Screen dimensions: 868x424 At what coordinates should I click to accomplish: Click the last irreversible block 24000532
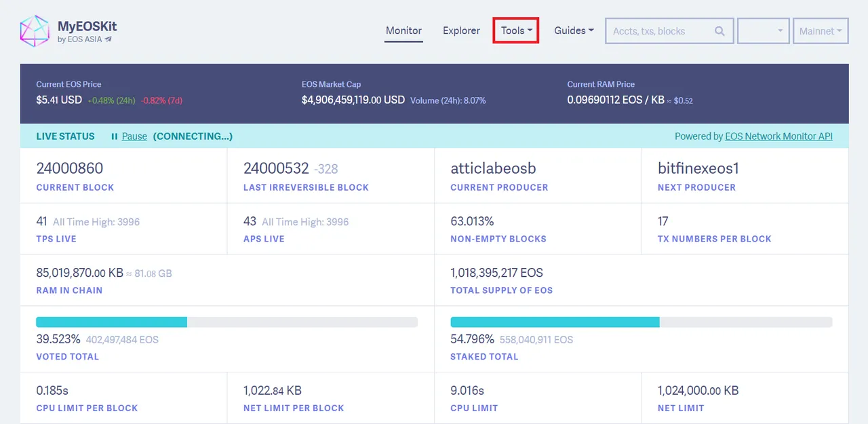click(276, 168)
